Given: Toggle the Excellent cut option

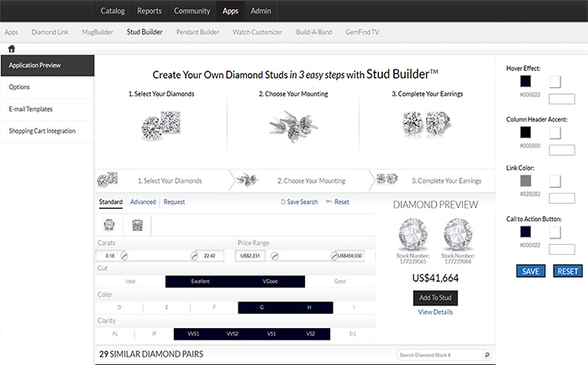Looking at the screenshot, I should tap(200, 281).
